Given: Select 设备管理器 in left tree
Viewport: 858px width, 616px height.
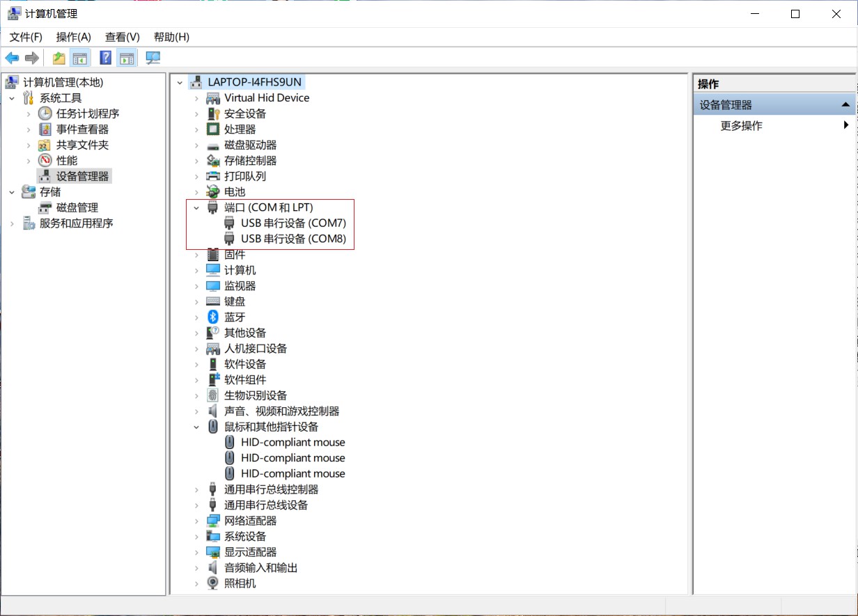Looking at the screenshot, I should (x=83, y=176).
